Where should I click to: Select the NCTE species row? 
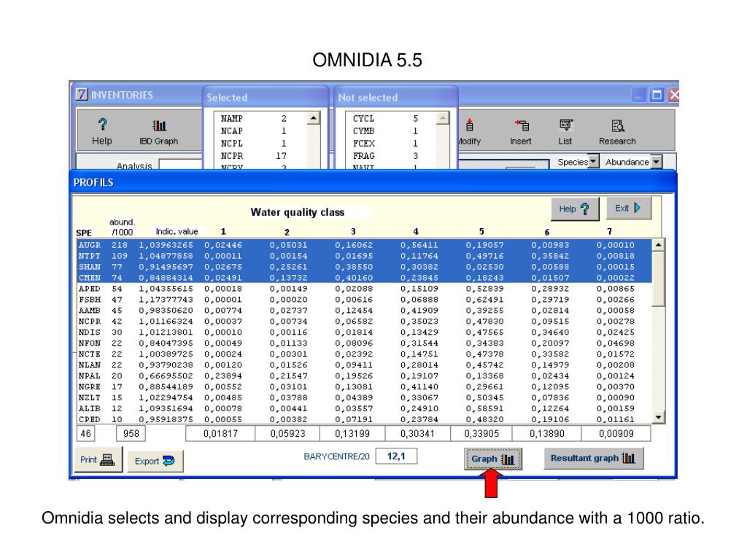pyautogui.click(x=365, y=354)
